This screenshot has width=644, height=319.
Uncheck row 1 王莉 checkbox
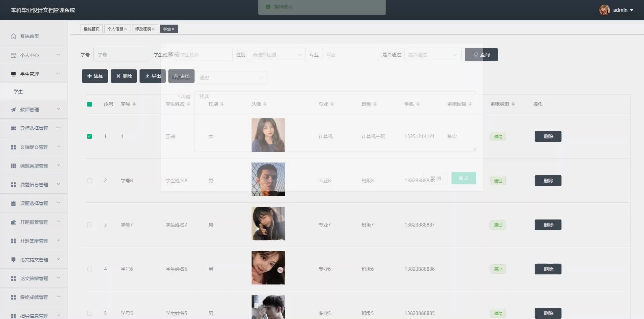tap(90, 136)
